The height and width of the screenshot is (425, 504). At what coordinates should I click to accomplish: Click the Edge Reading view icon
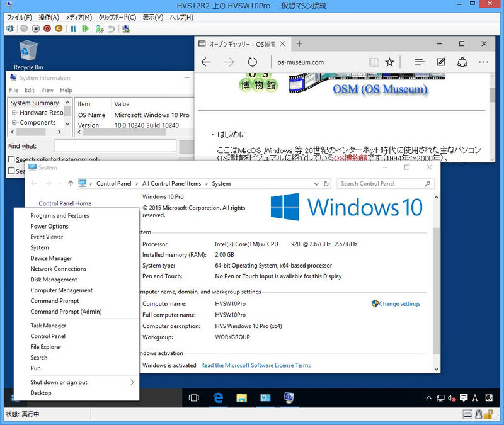click(x=374, y=62)
